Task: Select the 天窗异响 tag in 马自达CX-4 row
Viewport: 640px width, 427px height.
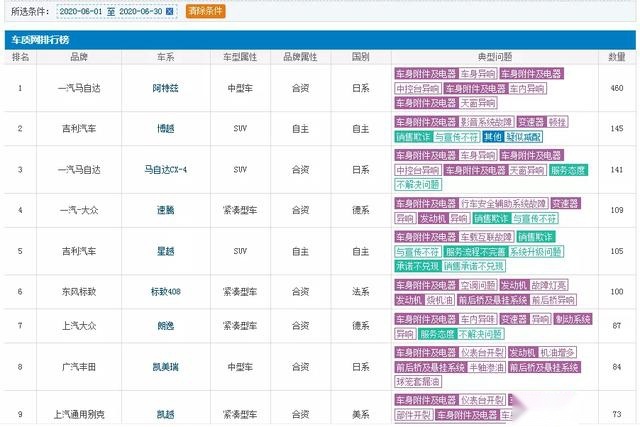Action: click(527, 170)
